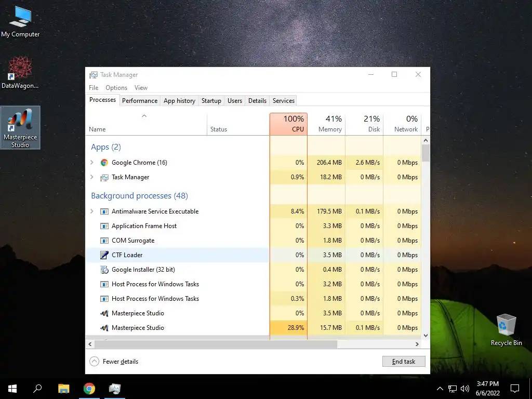This screenshot has width=532, height=399.
Task: Open the taskbar clock showing 3:47 PM
Action: (487, 389)
